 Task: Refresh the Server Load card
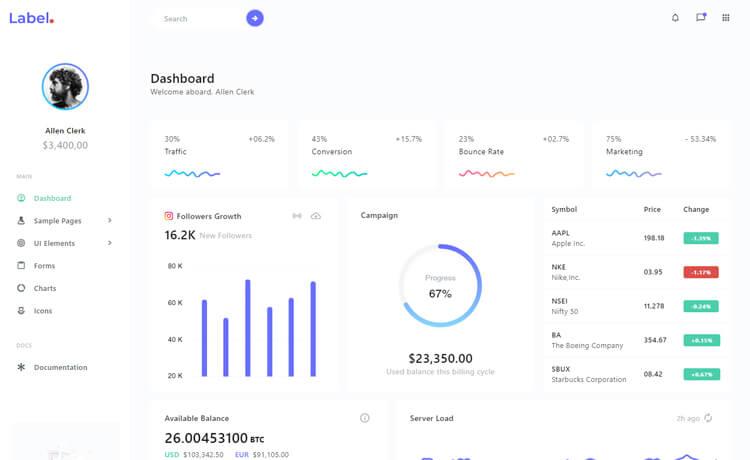tap(709, 418)
